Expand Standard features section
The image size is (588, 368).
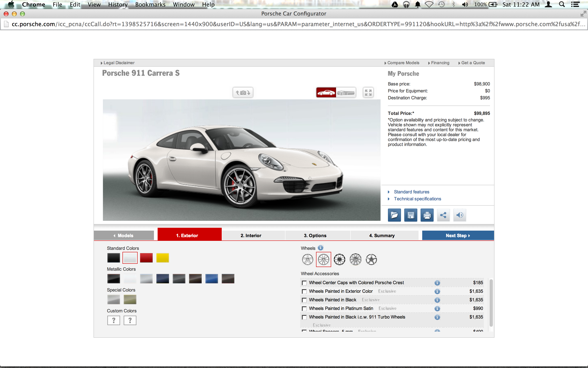click(x=411, y=192)
